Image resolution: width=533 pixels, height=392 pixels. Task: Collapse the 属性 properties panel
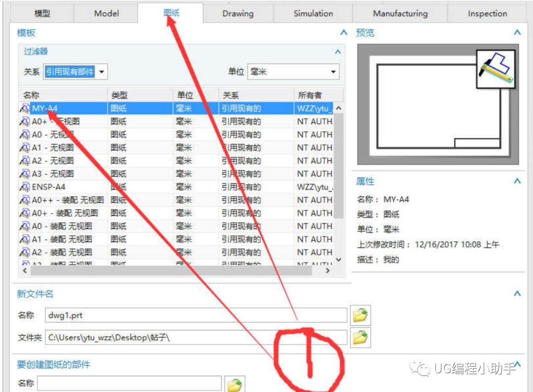[x=517, y=181]
